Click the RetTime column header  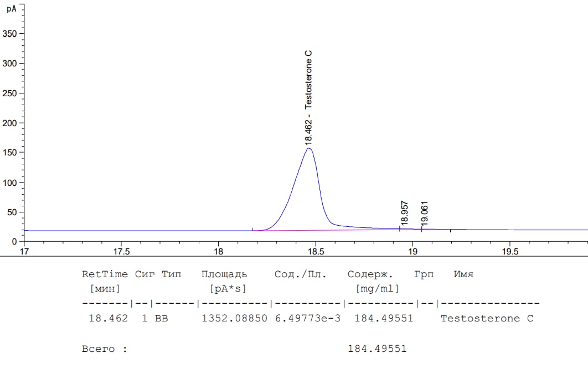click(x=105, y=274)
